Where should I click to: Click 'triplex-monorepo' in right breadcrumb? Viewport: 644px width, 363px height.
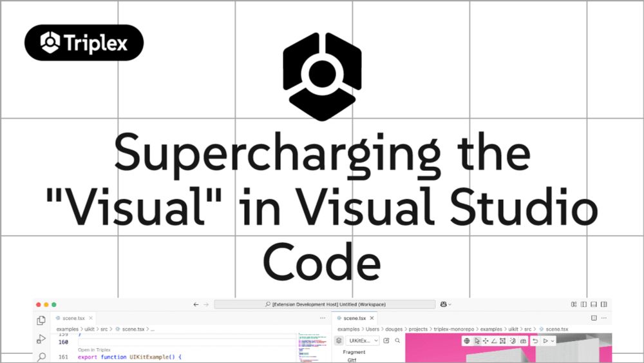click(454, 329)
